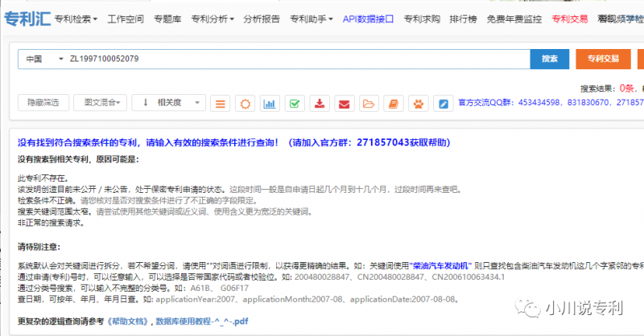Click the orange paw print icon
This screenshot has height=336, width=644.
[418, 104]
